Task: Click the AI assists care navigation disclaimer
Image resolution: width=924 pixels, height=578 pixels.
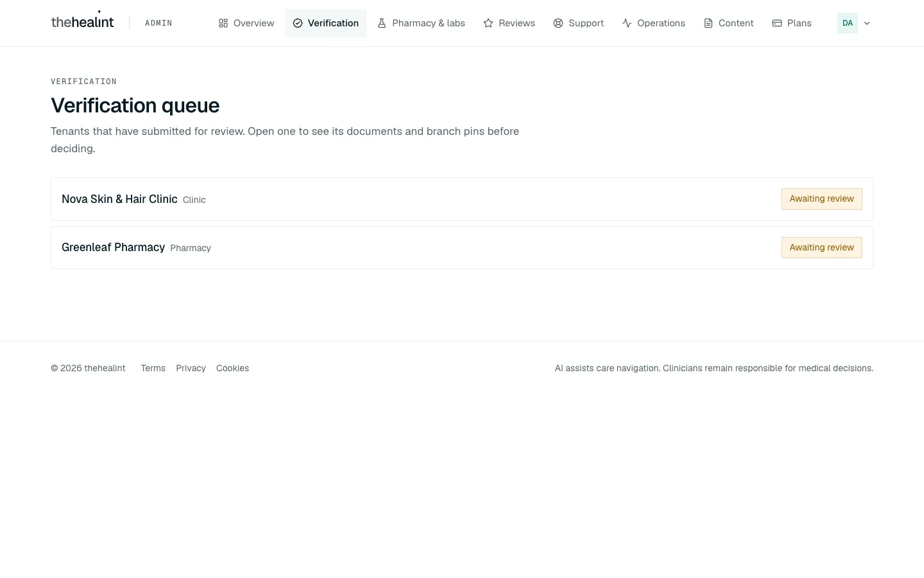Action: [714, 368]
